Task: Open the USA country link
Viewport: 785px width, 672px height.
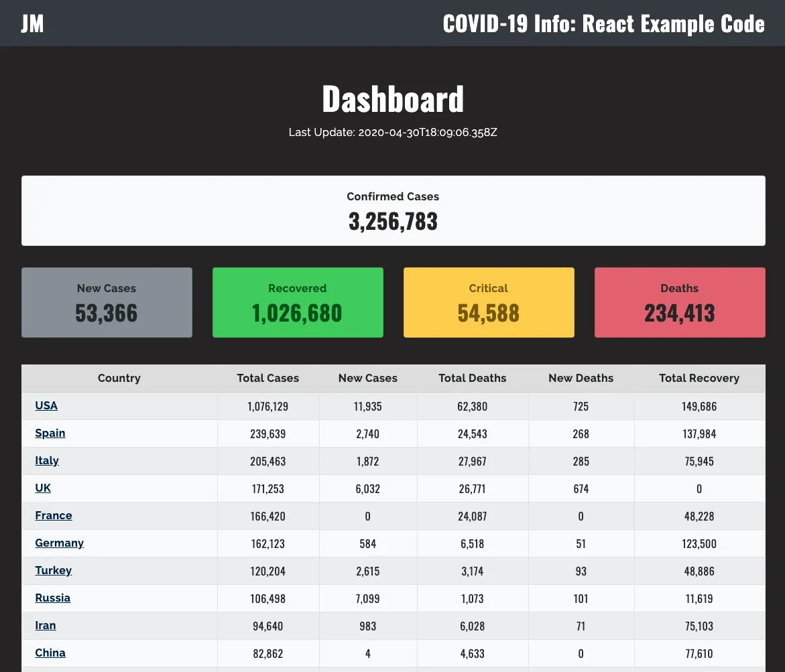Action: click(x=46, y=405)
